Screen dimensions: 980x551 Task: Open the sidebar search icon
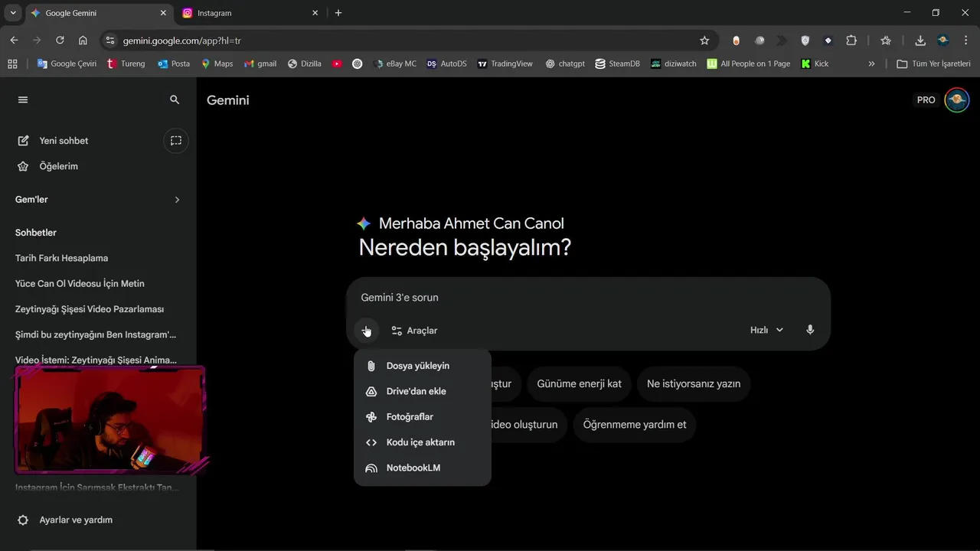coord(175,99)
